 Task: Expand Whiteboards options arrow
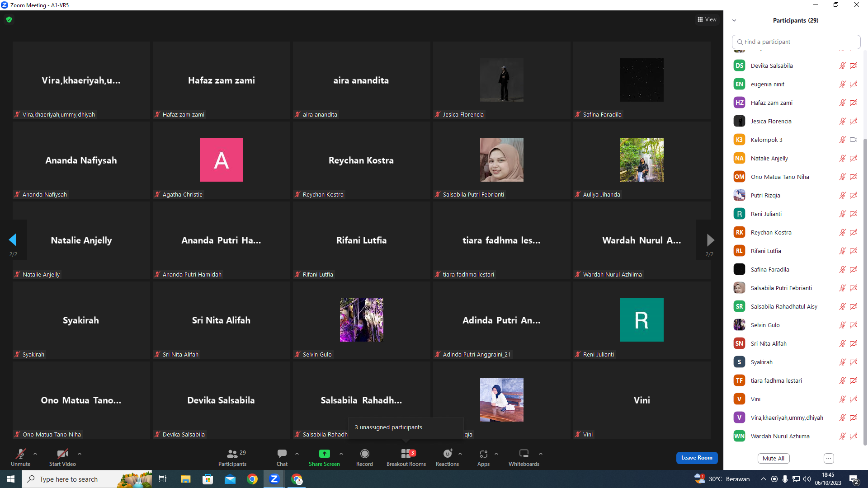coord(541,454)
